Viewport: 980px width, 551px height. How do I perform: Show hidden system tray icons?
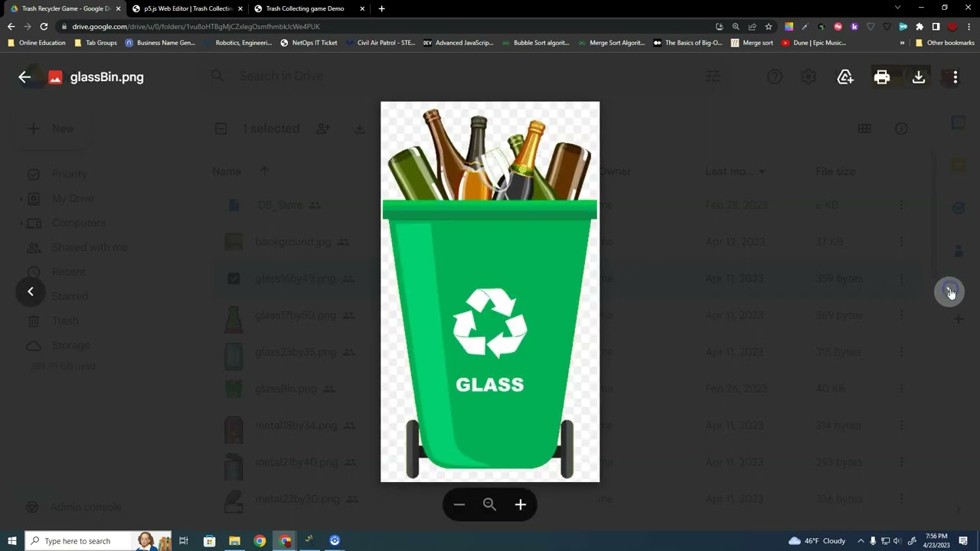coord(861,541)
